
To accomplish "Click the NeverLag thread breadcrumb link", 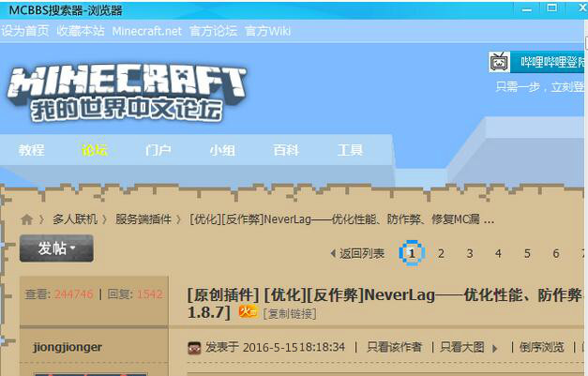I will [x=341, y=219].
